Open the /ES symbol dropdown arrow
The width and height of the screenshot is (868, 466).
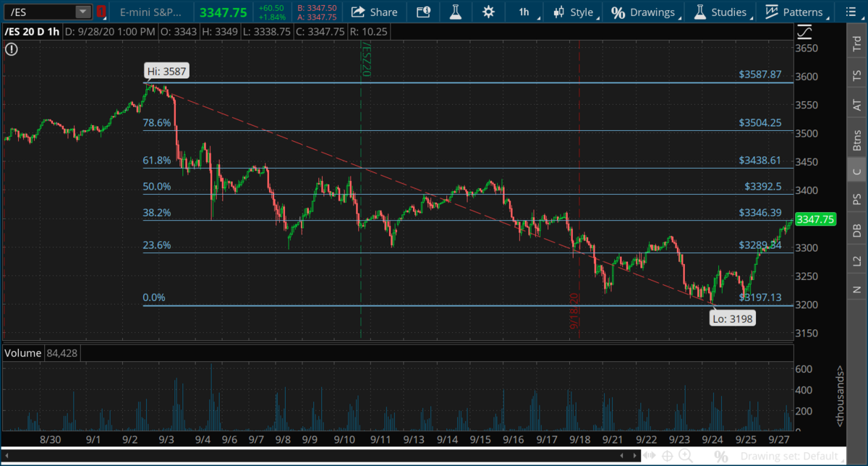[83, 12]
